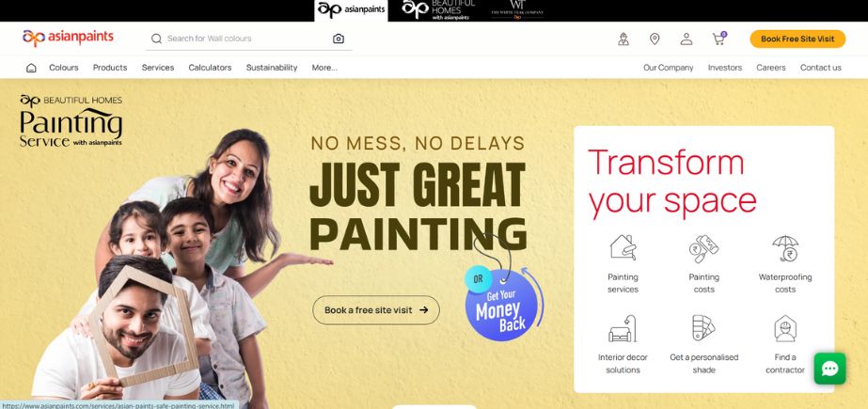Choose the Interior decor solutions icon
The height and width of the screenshot is (409, 868).
point(623,328)
